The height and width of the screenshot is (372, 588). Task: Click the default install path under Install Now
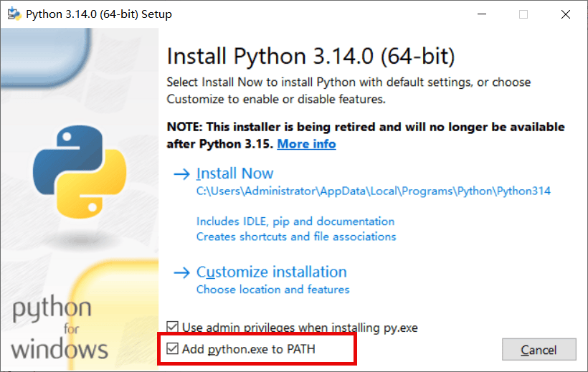click(x=374, y=191)
